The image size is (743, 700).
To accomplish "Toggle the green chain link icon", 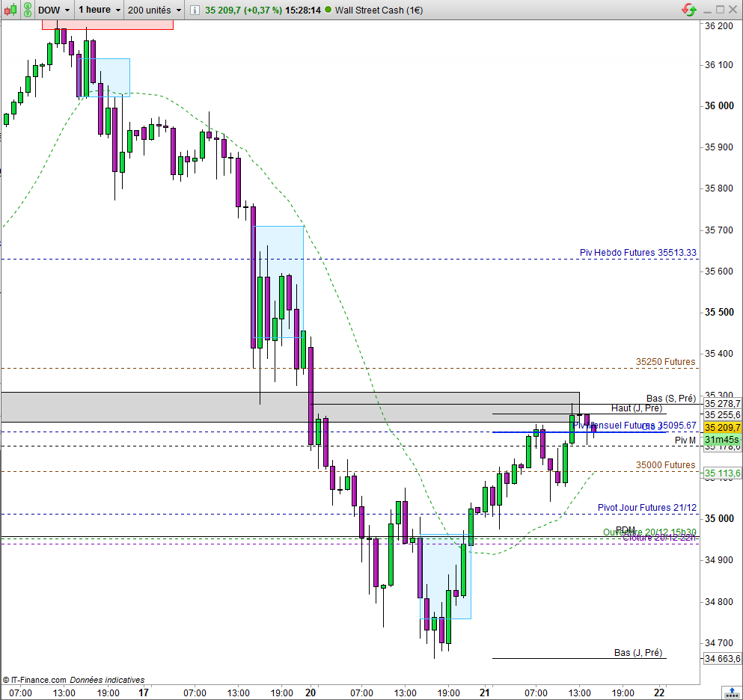I will pyautogui.click(x=28, y=10).
